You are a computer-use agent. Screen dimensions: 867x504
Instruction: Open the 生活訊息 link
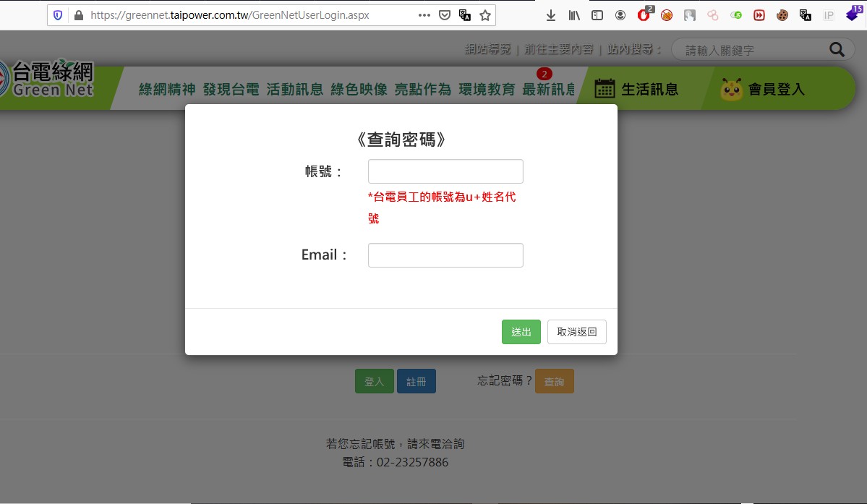pos(649,89)
